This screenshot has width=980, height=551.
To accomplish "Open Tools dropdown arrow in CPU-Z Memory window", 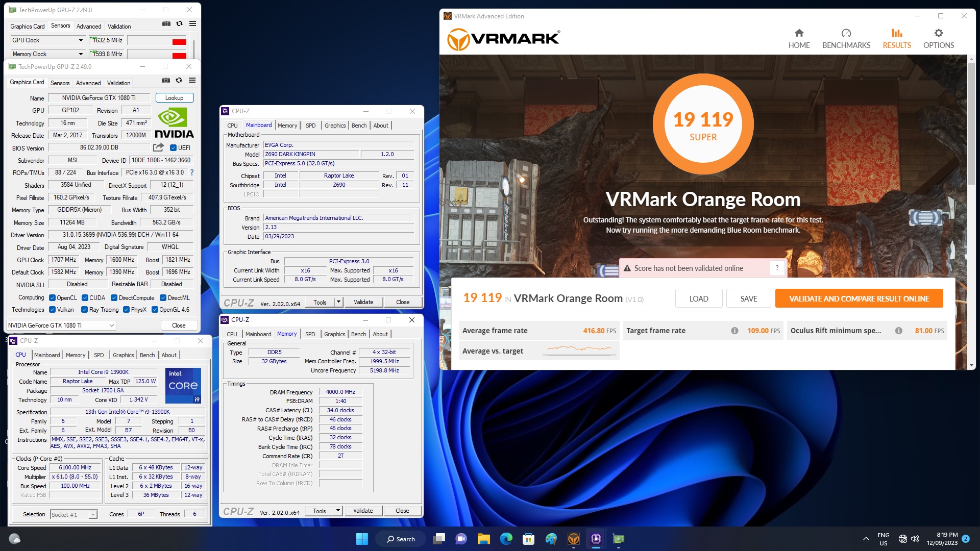I will click(x=337, y=511).
